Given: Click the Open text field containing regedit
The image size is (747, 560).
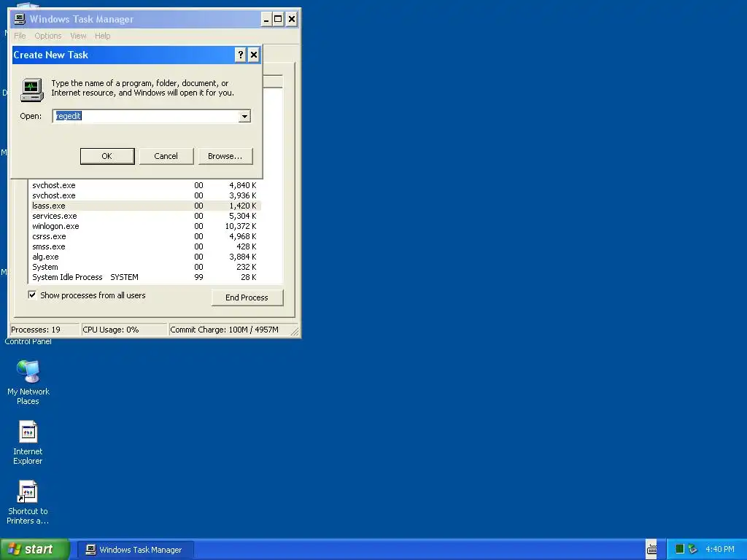Looking at the screenshot, I should tap(146, 116).
